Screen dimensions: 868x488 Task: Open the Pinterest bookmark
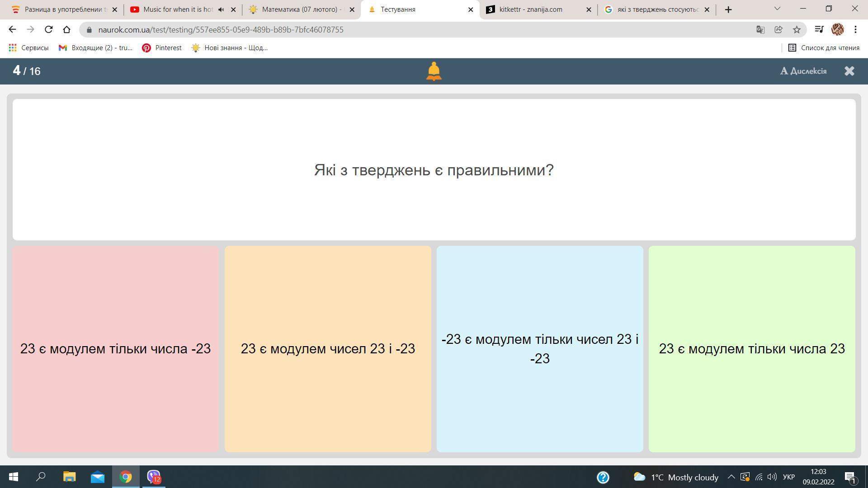click(161, 47)
